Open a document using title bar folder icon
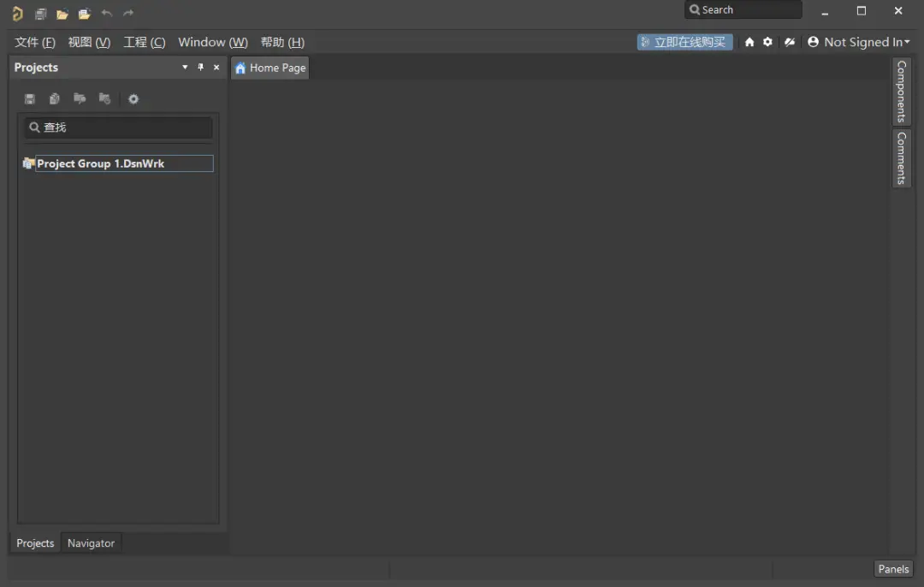Image resolution: width=924 pixels, height=587 pixels. point(62,14)
